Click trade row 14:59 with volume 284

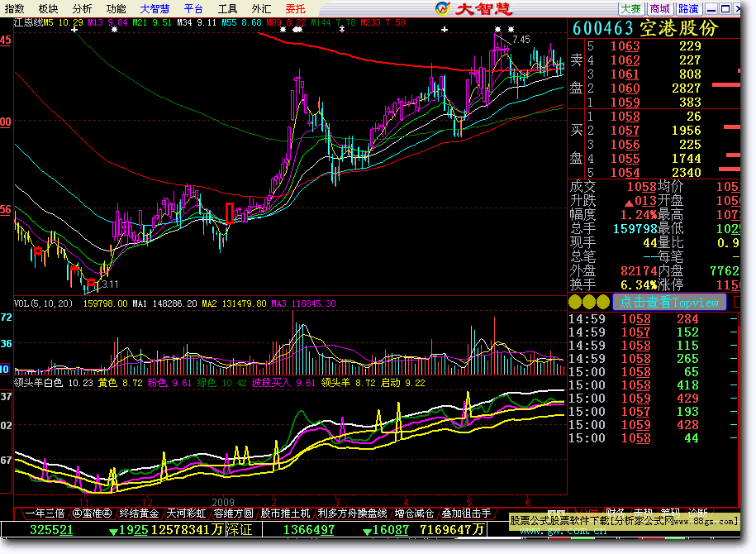654,319
